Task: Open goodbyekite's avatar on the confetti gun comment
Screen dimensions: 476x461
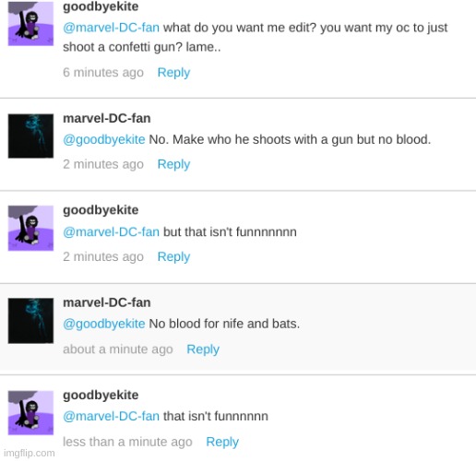Action: coord(30,23)
